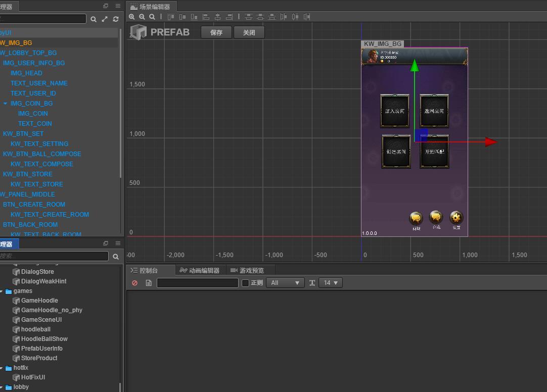Click the 关闭 button to close prefab
547x392 pixels.
pos(249,32)
